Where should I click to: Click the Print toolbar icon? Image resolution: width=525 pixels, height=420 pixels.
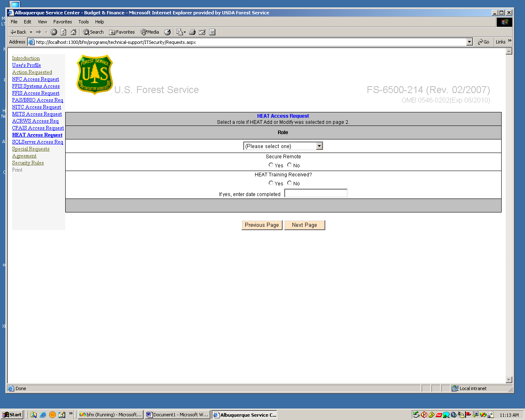[x=192, y=32]
